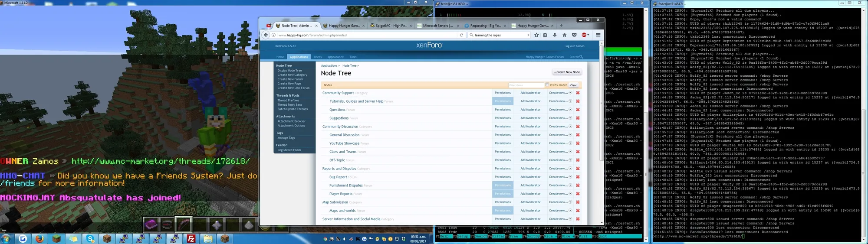Switch to Minecraft Servers browser tab
This screenshot has width=868, height=244.
[438, 26]
